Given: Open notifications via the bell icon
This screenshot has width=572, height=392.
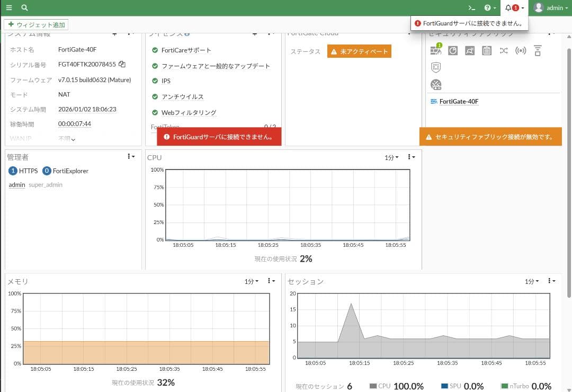Looking at the screenshot, I should point(508,7).
